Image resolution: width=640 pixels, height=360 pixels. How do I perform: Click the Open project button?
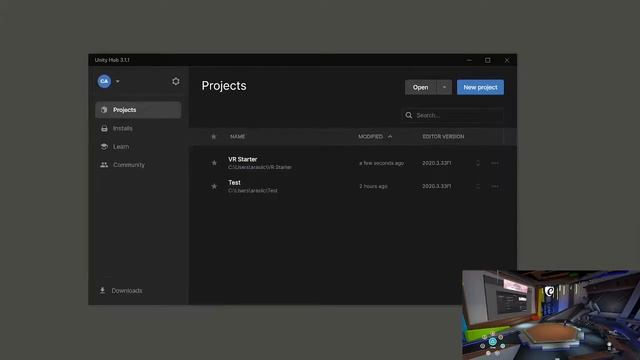pos(420,87)
